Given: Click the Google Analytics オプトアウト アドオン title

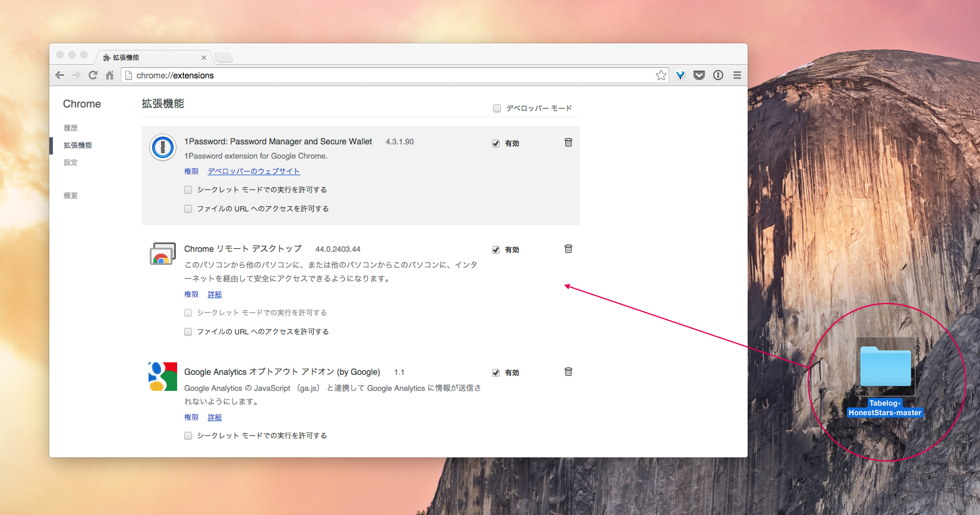Looking at the screenshot, I should [x=282, y=372].
